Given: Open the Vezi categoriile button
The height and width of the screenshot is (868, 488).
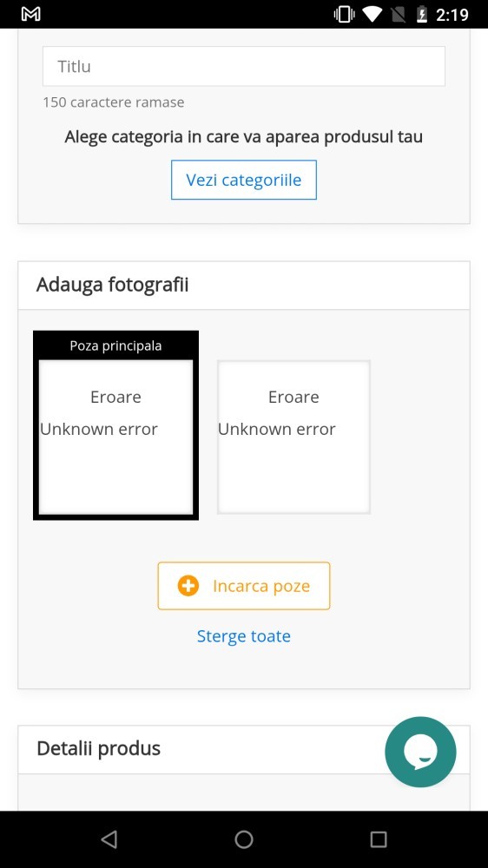Looking at the screenshot, I should (x=244, y=180).
